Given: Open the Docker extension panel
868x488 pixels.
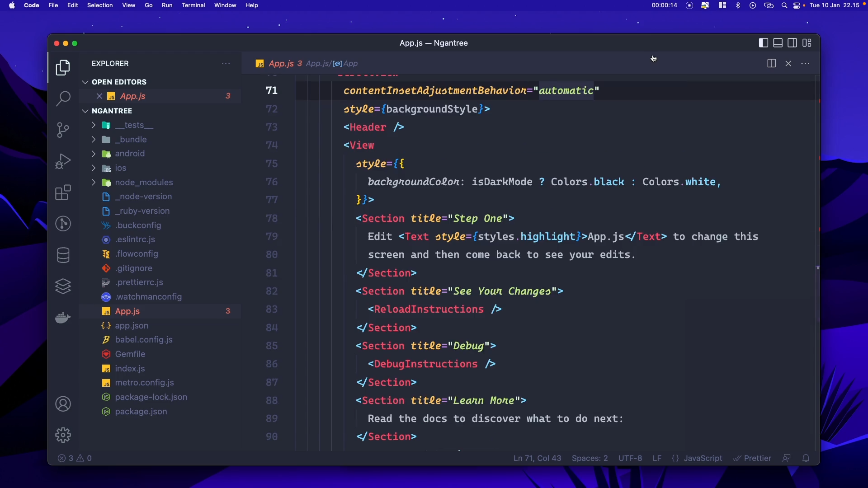Looking at the screenshot, I should click(63, 318).
